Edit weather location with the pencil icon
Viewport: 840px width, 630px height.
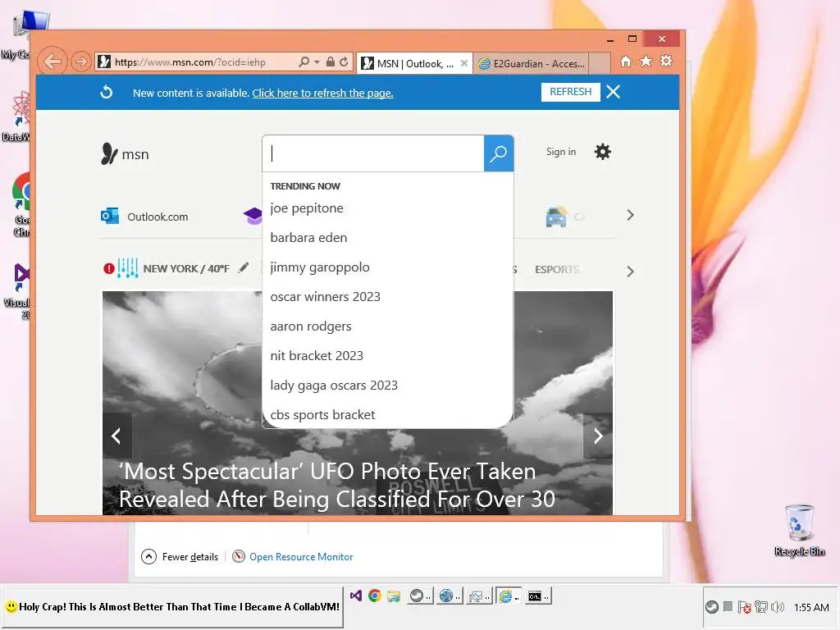(244, 267)
